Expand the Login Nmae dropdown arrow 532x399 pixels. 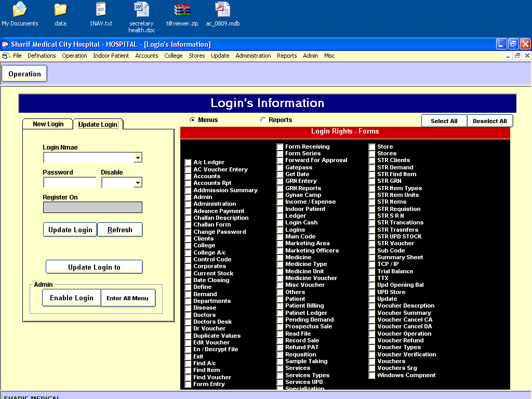click(x=137, y=158)
